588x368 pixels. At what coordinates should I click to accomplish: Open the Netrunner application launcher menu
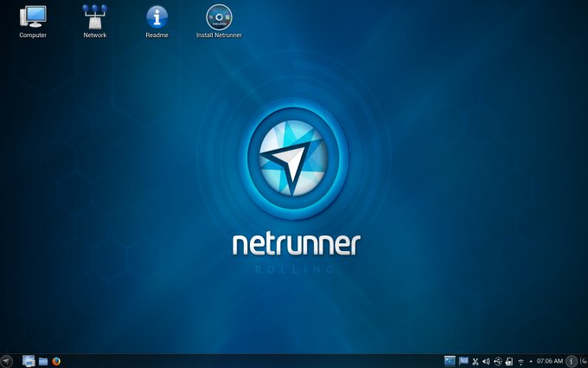coord(6,361)
